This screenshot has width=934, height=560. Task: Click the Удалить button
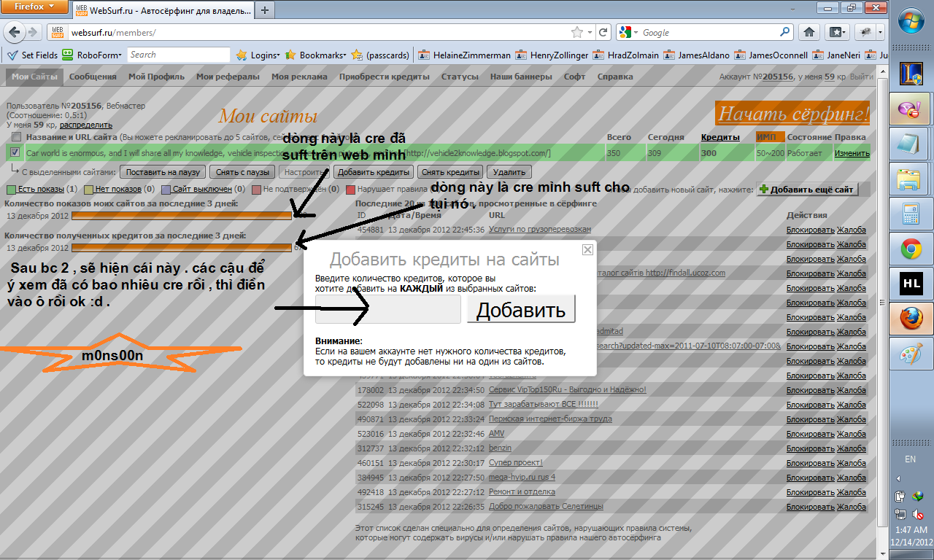pos(509,172)
